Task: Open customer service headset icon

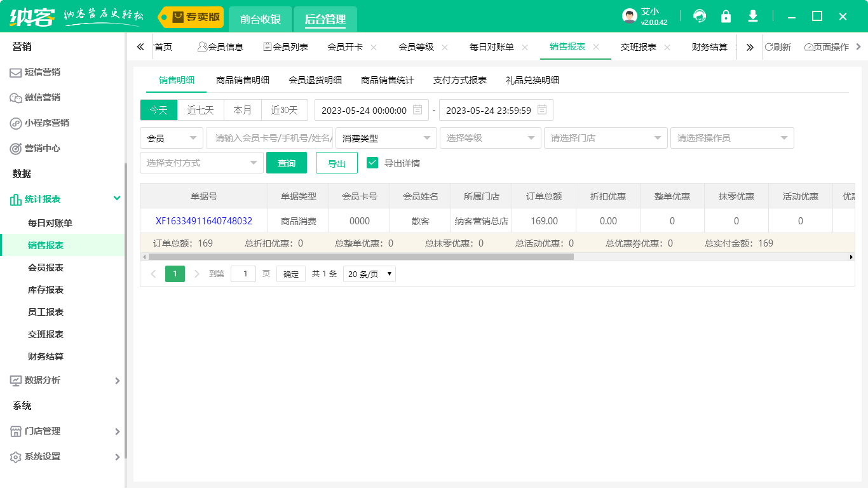Action: tap(700, 17)
